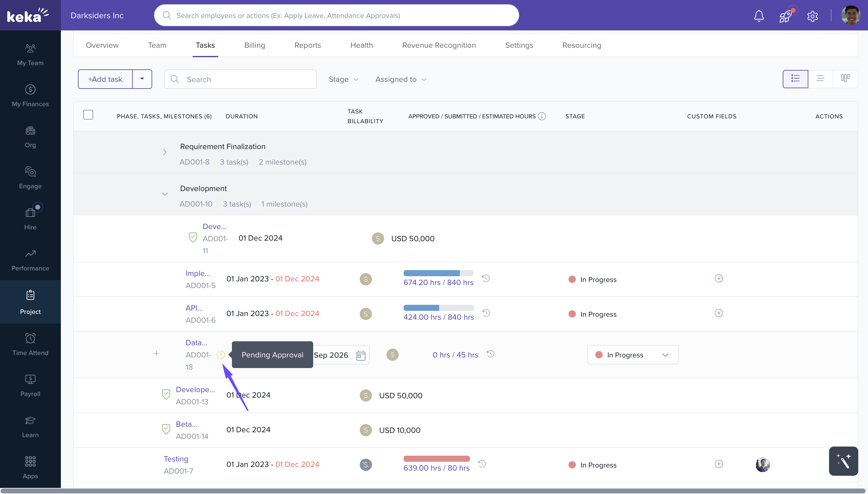Click the magic wand assistant button
Viewport: 868px width, 494px height.
(843, 461)
